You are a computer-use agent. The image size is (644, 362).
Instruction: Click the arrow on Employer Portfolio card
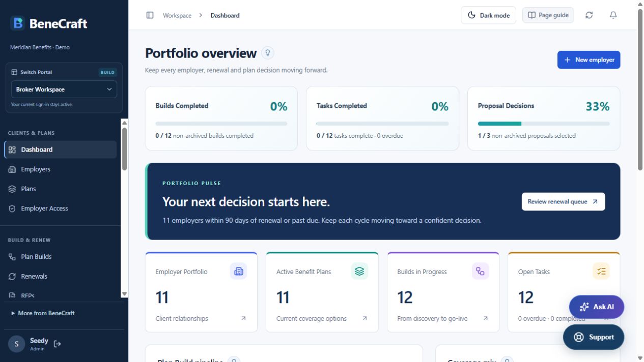tap(243, 318)
